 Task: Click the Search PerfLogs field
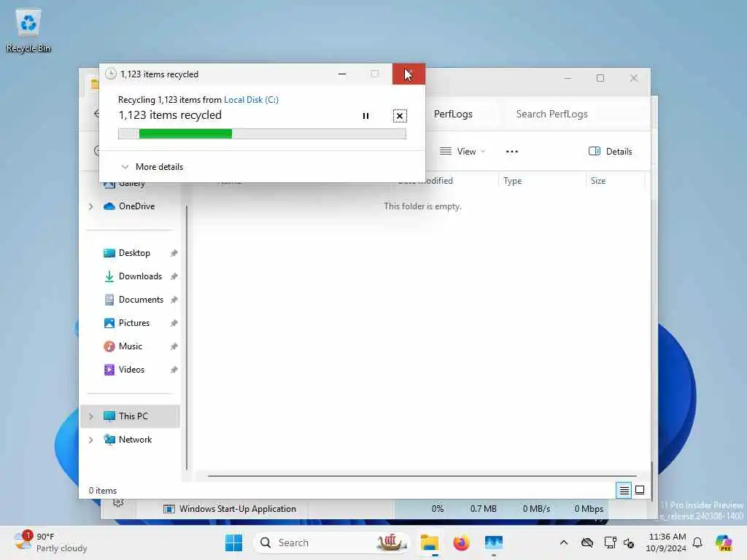576,114
